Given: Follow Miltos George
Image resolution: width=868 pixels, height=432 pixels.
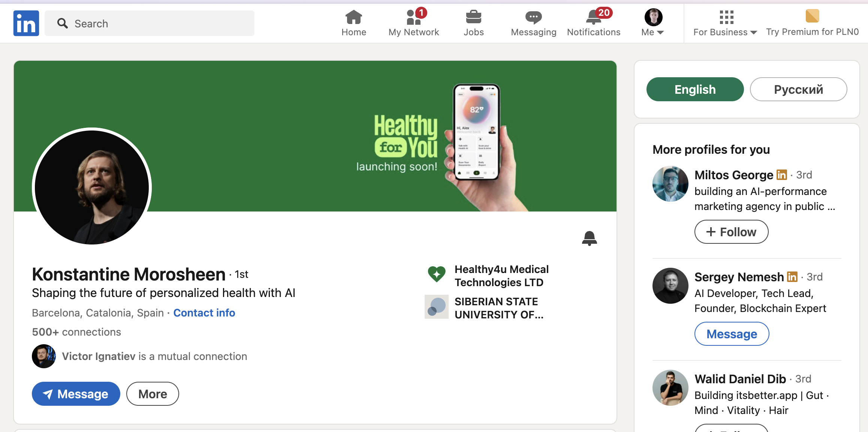Looking at the screenshot, I should tap(731, 232).
